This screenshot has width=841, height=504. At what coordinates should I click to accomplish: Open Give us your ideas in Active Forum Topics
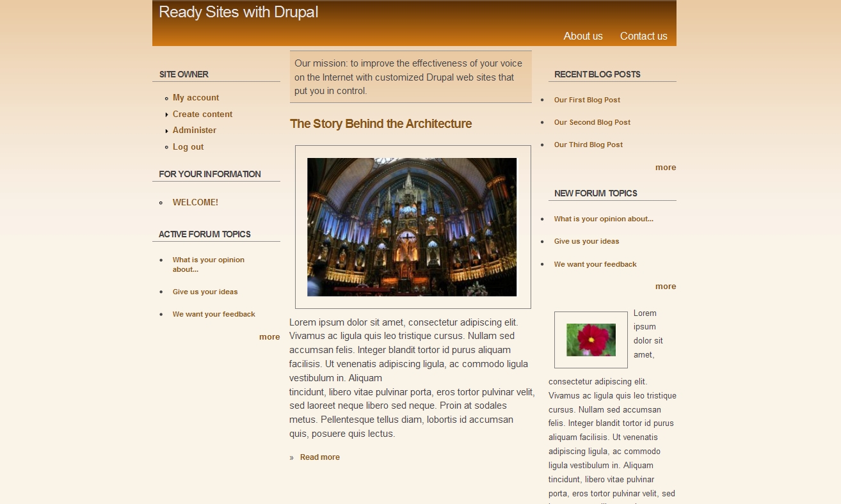point(205,292)
